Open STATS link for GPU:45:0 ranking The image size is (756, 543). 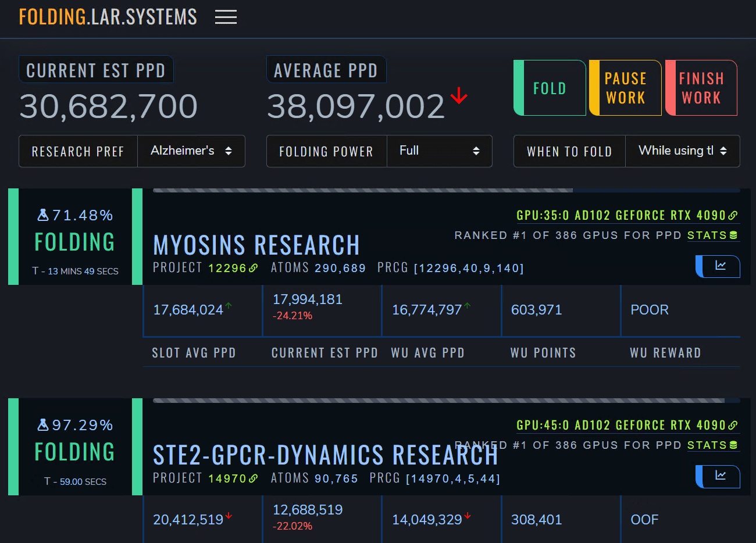pos(712,445)
